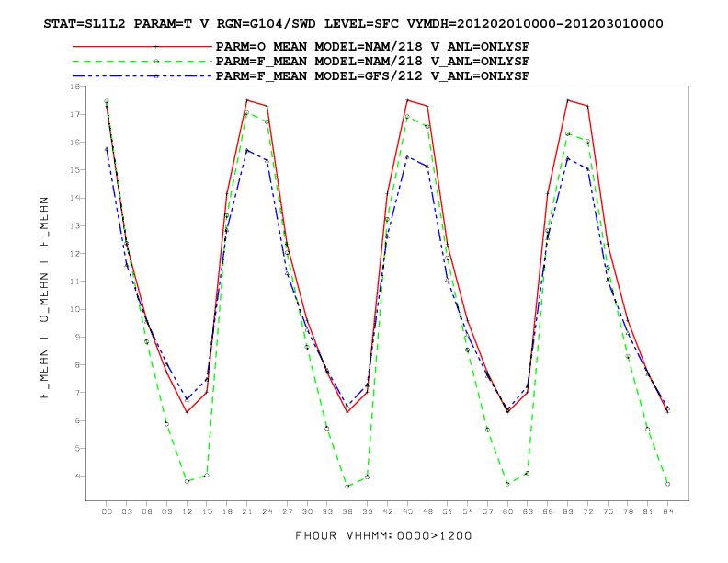Click x-axis tick label 36
Viewport: 728px width, 563px height.
click(x=347, y=511)
